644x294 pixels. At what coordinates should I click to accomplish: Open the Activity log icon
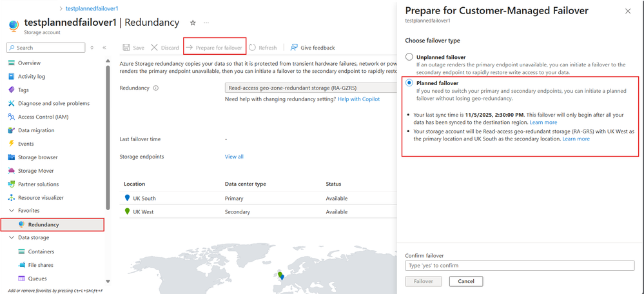pyautogui.click(x=12, y=77)
